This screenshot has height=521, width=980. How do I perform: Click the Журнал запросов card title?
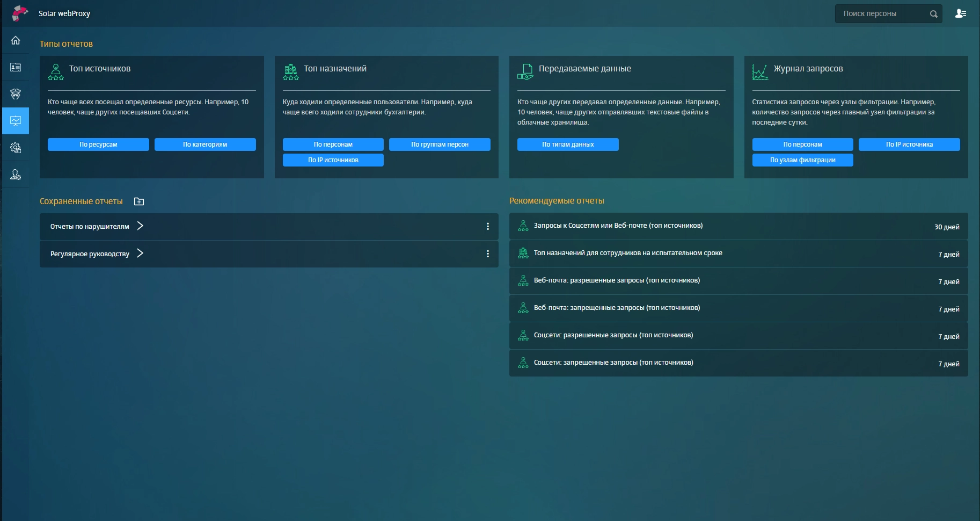pos(808,69)
